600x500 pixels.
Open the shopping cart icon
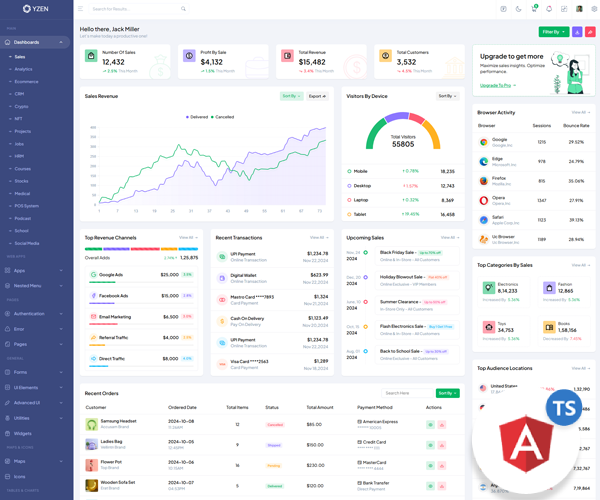(x=534, y=9)
